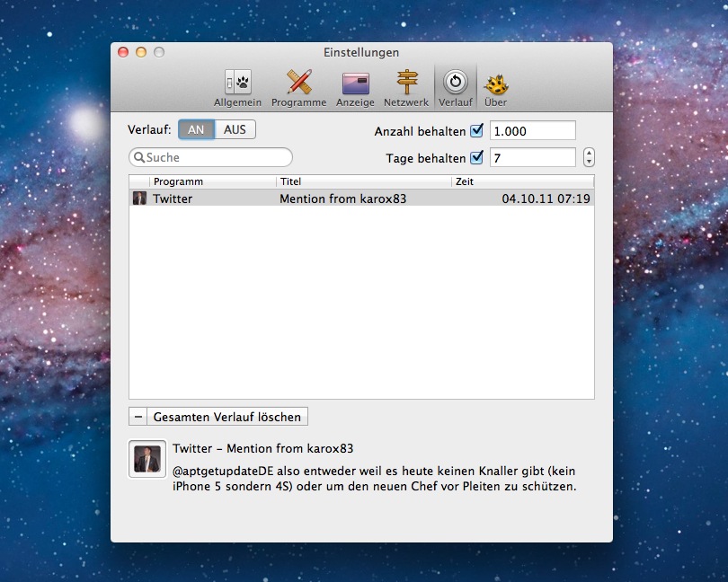The image size is (728, 582).
Task: Click the @aptgetupdateDE message text
Action: (x=374, y=479)
